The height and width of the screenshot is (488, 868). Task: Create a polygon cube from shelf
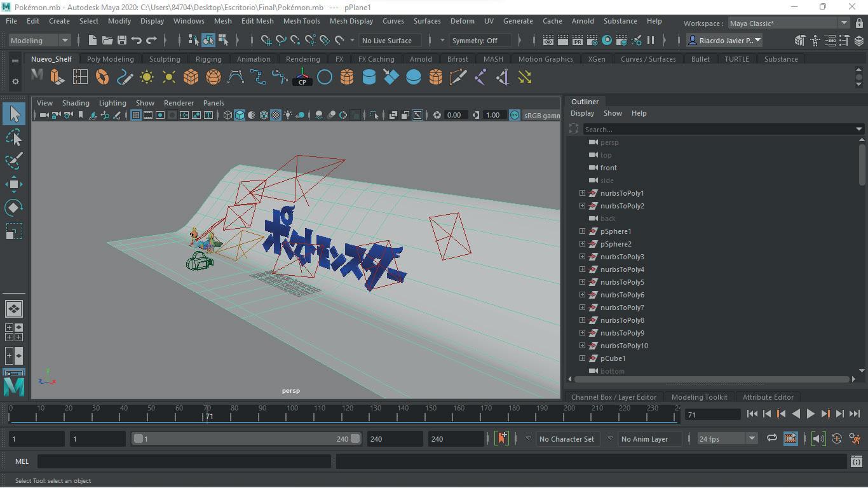191,78
